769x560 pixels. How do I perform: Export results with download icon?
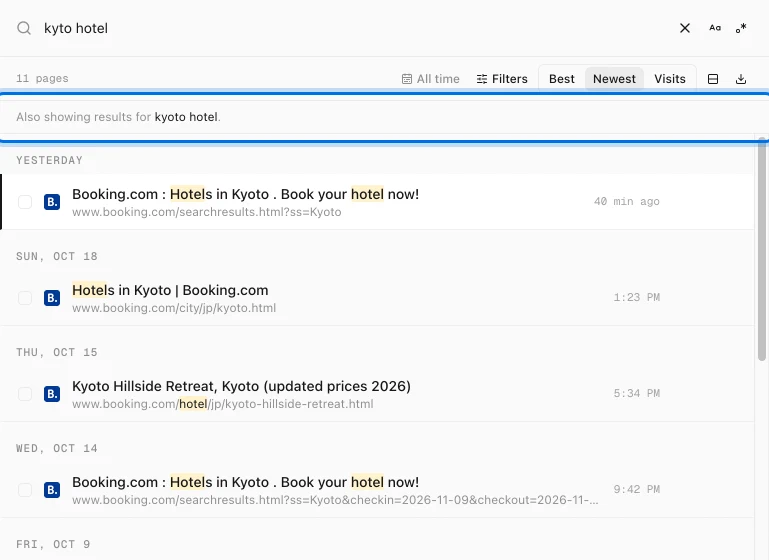coord(741,79)
